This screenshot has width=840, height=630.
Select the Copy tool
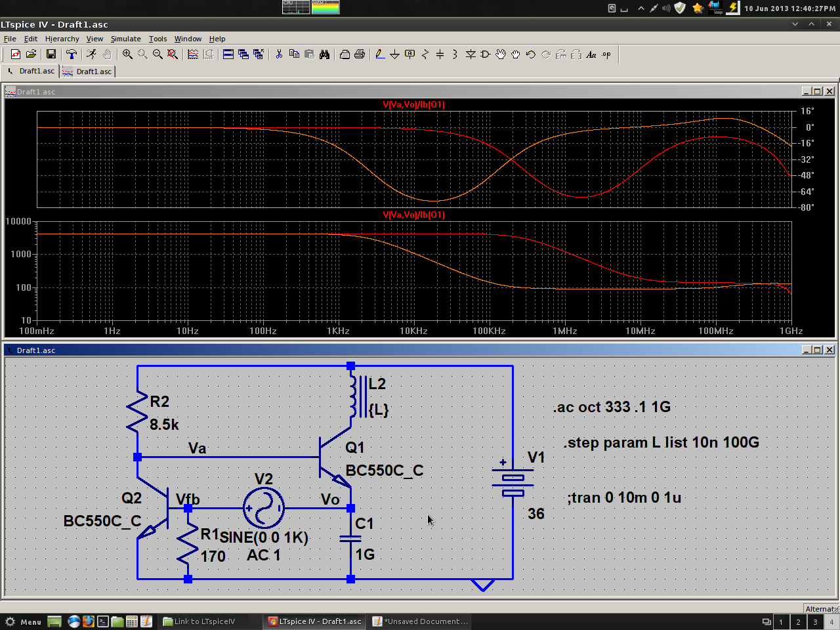(x=294, y=54)
